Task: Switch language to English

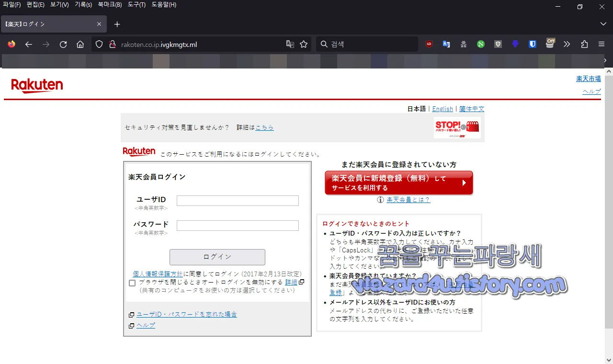Action: click(x=443, y=109)
